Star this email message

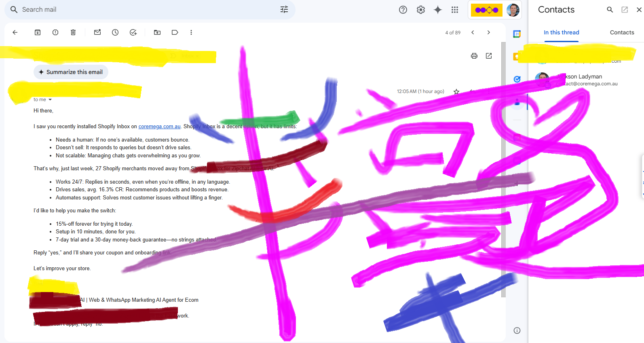456,92
